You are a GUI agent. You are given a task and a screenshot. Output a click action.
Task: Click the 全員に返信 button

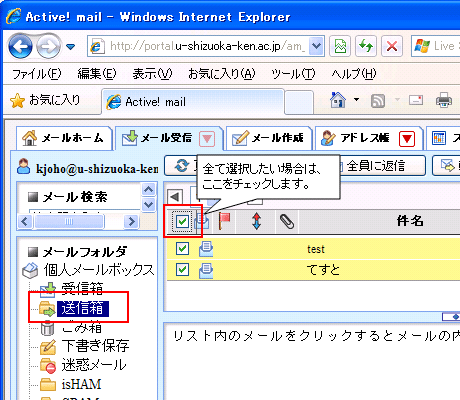click(x=382, y=165)
